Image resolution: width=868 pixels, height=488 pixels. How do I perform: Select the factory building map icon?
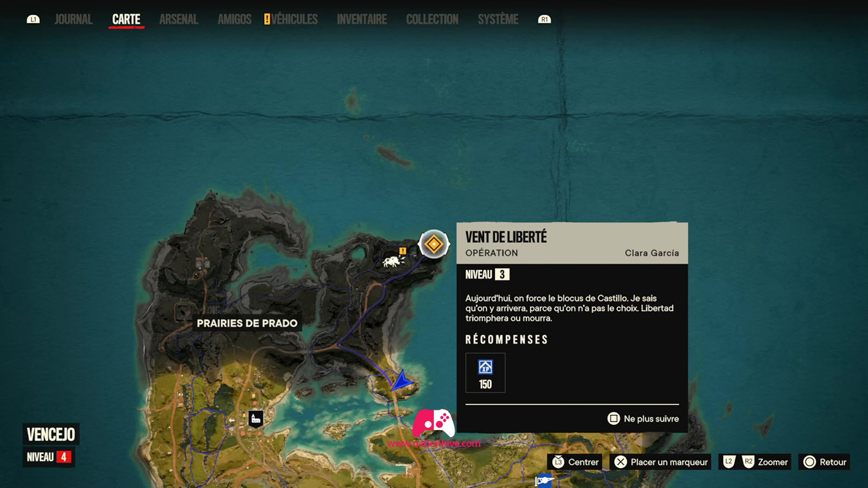[x=256, y=419]
